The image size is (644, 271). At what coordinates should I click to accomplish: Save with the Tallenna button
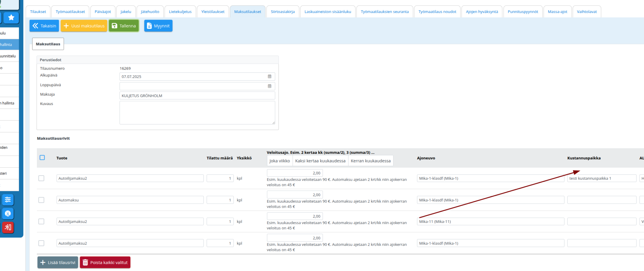point(124,26)
